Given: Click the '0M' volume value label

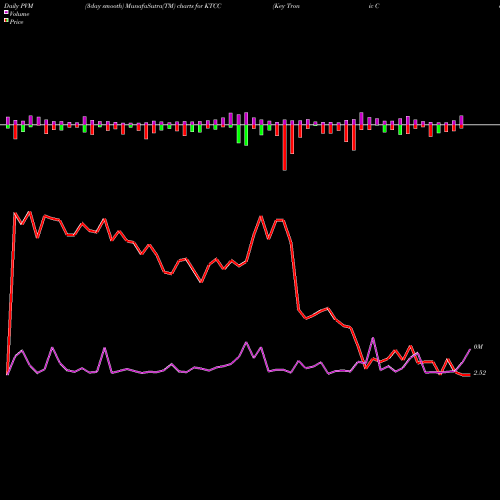Looking at the screenshot, I should 478,347.
